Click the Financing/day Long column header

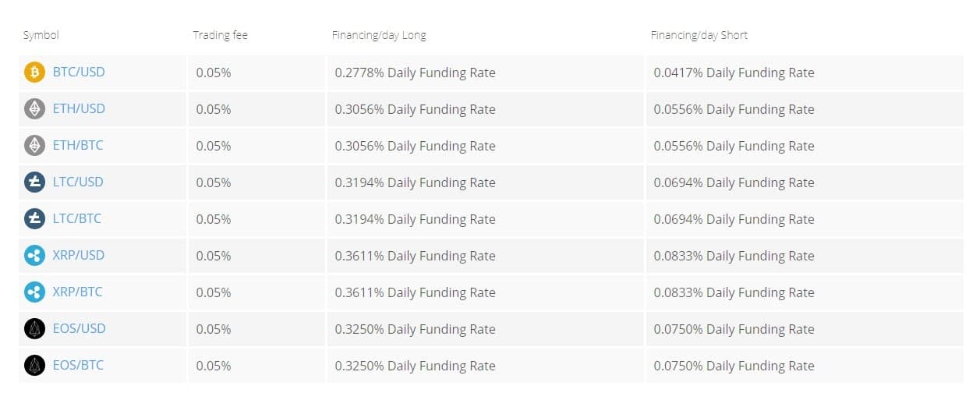pos(379,35)
